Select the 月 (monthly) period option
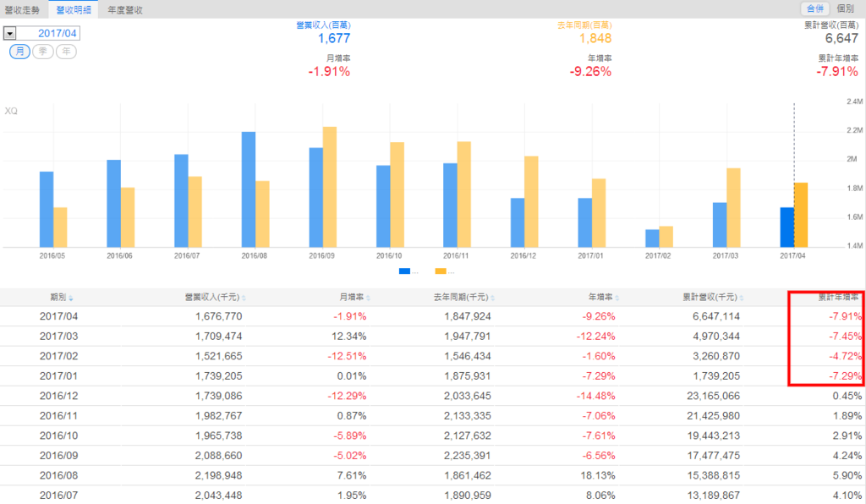 click(x=20, y=52)
